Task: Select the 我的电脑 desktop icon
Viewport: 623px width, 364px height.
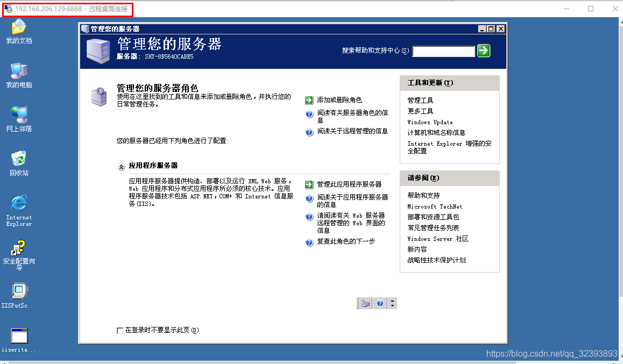Action: [x=19, y=75]
